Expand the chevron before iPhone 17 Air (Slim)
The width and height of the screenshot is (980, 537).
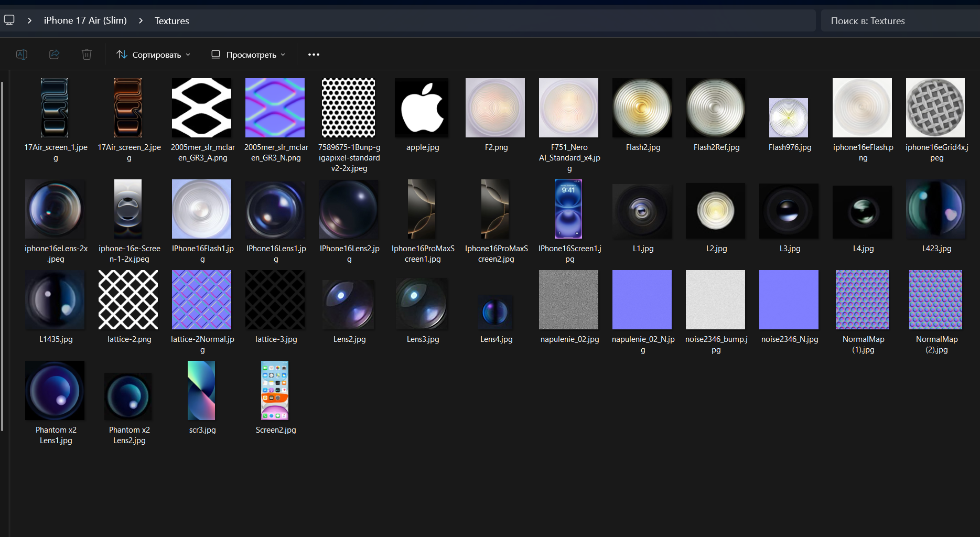click(x=30, y=20)
